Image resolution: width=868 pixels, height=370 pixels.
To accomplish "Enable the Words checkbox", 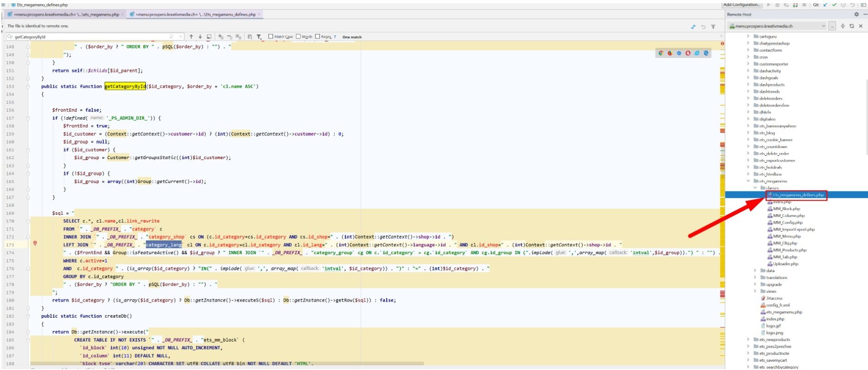I will coord(298,37).
